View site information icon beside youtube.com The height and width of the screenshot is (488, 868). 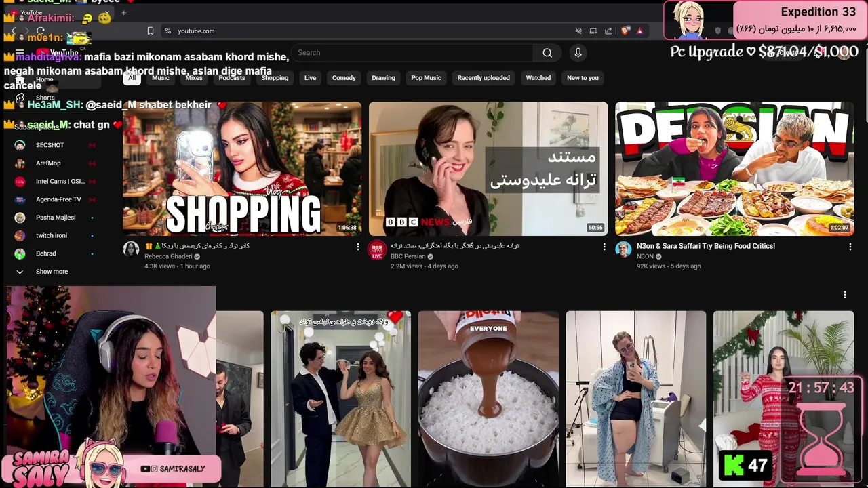pyautogui.click(x=167, y=30)
